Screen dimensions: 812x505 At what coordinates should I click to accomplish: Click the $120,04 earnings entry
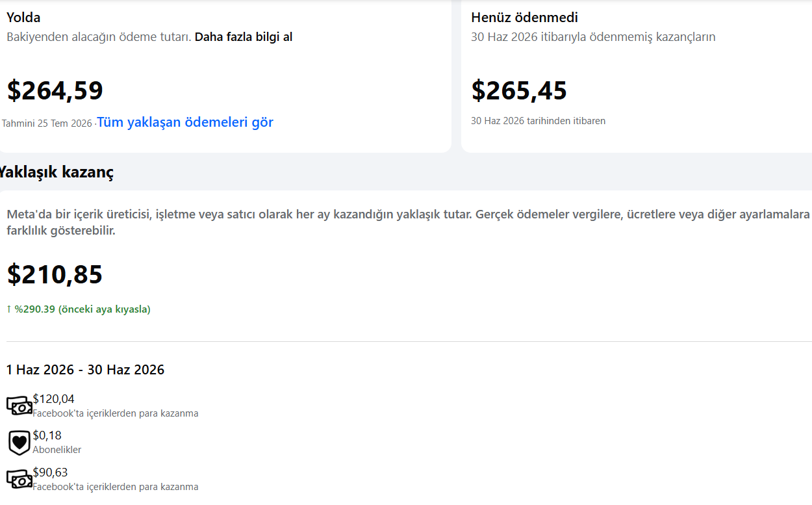coord(54,399)
